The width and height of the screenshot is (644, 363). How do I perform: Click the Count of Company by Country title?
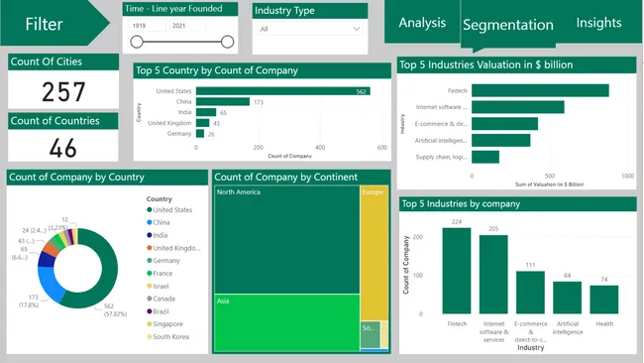77,178
